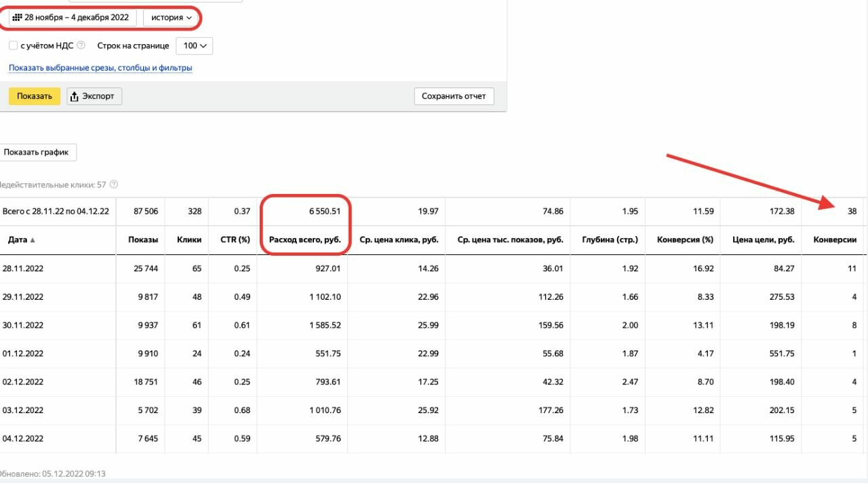
Task: Sort by Клики column header
Action: click(x=189, y=240)
